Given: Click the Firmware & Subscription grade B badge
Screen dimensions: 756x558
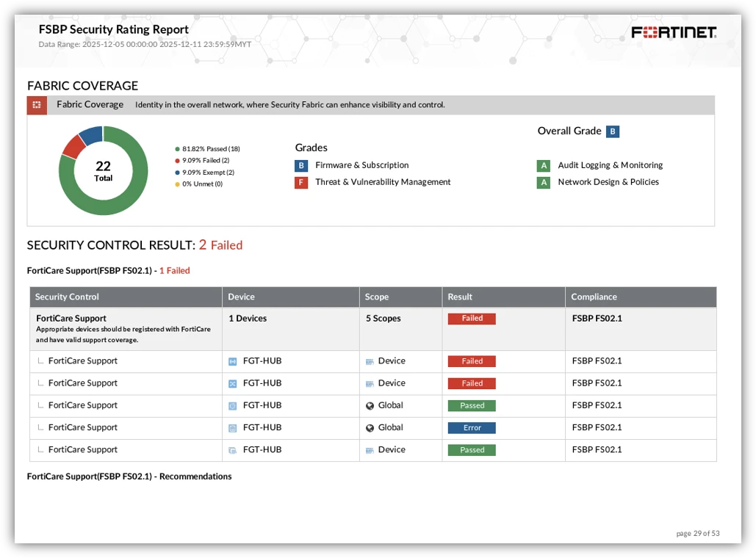Looking at the screenshot, I should [301, 166].
